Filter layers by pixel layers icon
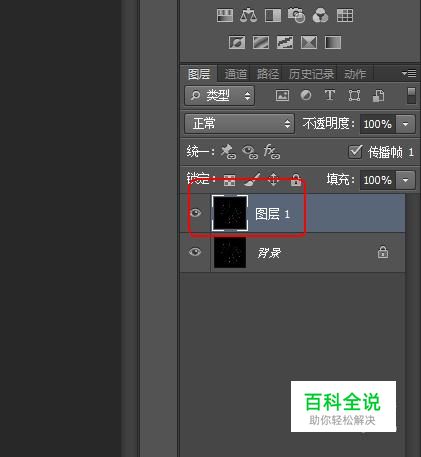The width and height of the screenshot is (421, 457). click(x=282, y=96)
